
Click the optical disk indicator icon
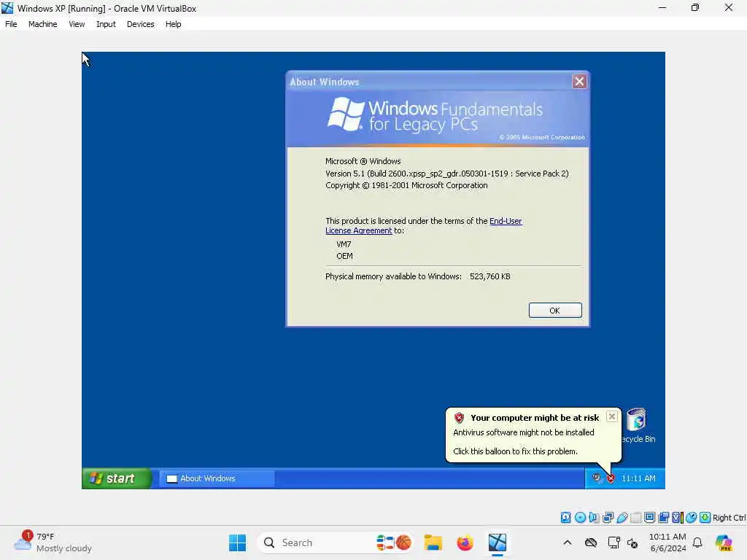coord(580,518)
